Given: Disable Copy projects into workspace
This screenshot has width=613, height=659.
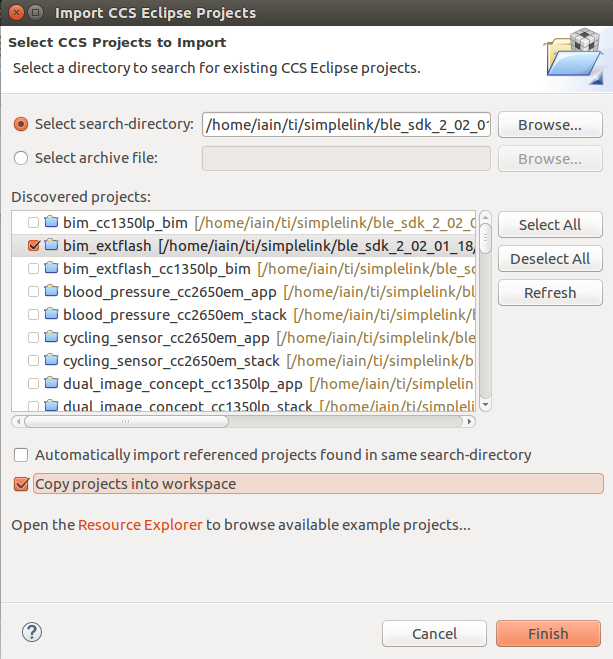Looking at the screenshot, I should click(x=21, y=484).
